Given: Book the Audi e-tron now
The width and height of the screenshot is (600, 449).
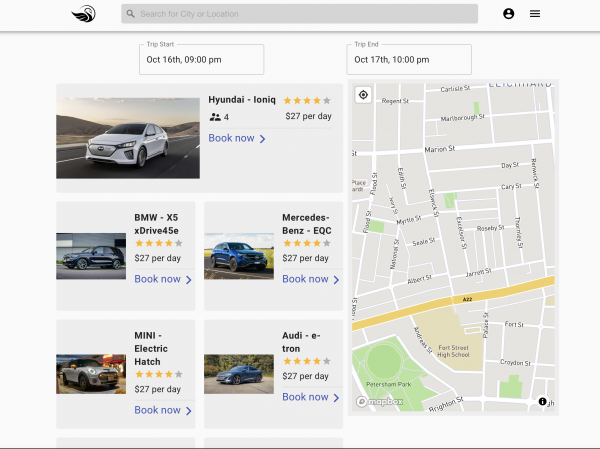Looking at the screenshot, I should point(305,397).
